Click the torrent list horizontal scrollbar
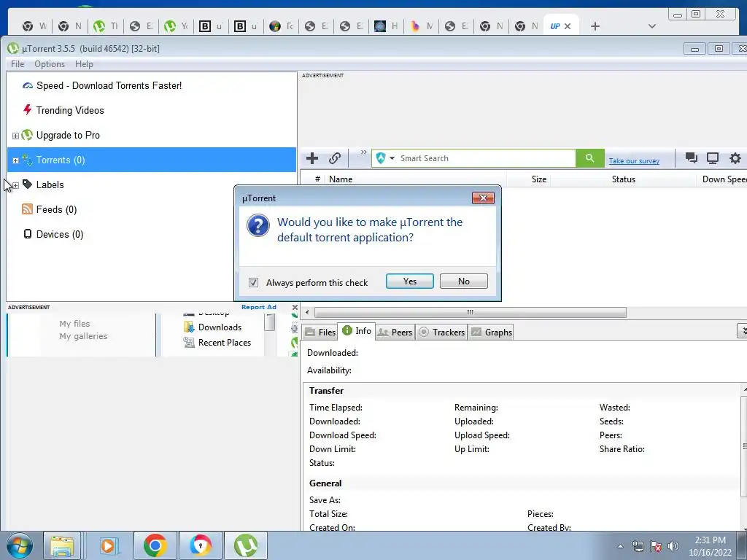747x560 pixels. (471, 312)
